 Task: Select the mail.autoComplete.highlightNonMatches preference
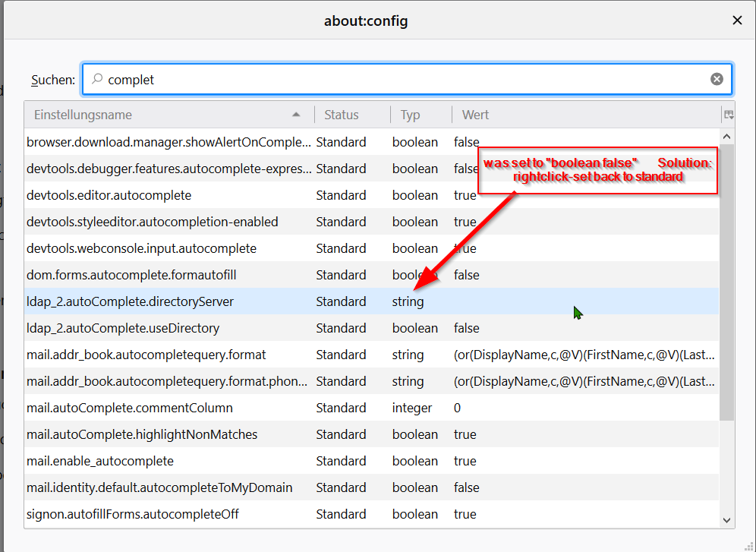tap(142, 434)
